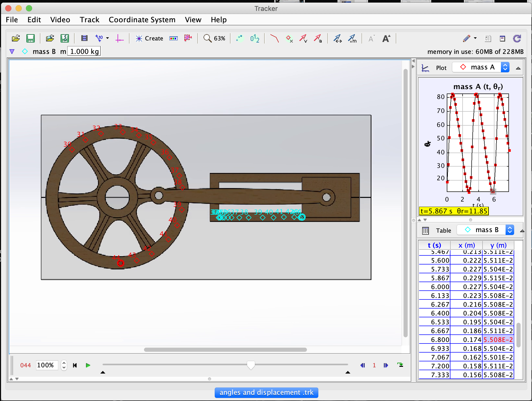Click the notes icon in toolbar
Image resolution: width=532 pixels, height=401 pixels.
coord(502,39)
